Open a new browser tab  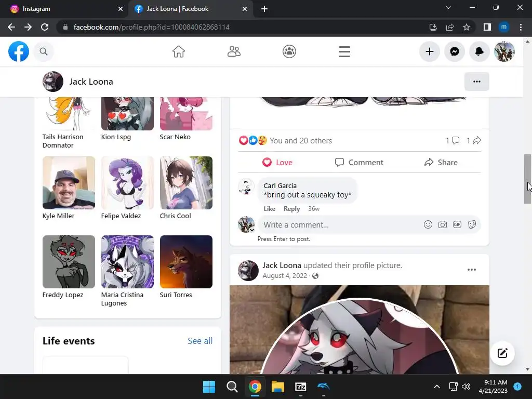tap(264, 9)
